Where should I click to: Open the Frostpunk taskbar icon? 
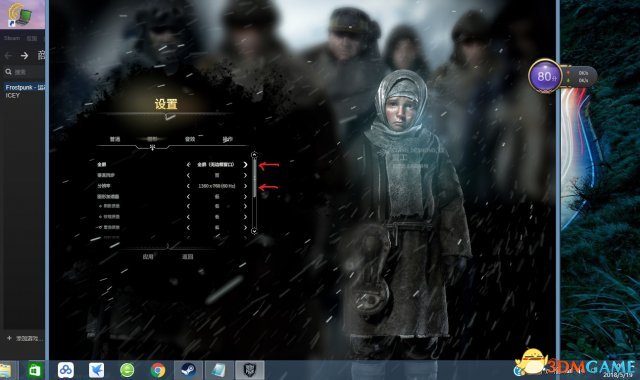click(x=250, y=370)
